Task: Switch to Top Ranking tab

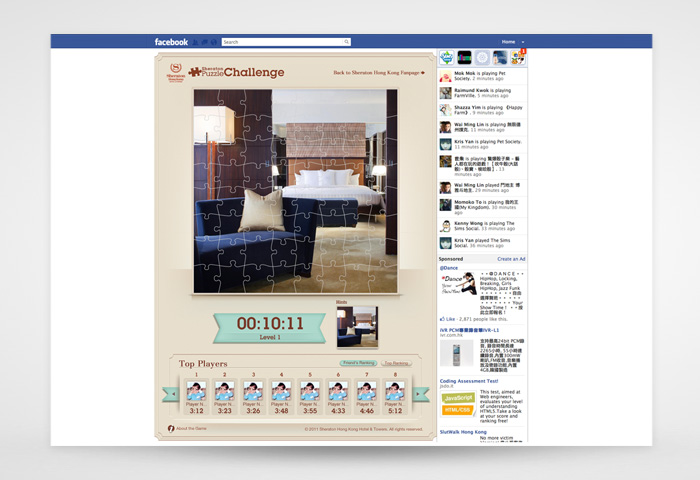Action: coord(396,363)
